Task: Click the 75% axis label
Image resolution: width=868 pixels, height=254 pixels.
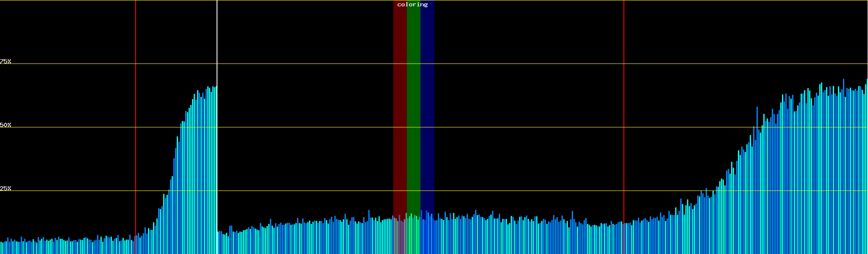Action: point(6,61)
